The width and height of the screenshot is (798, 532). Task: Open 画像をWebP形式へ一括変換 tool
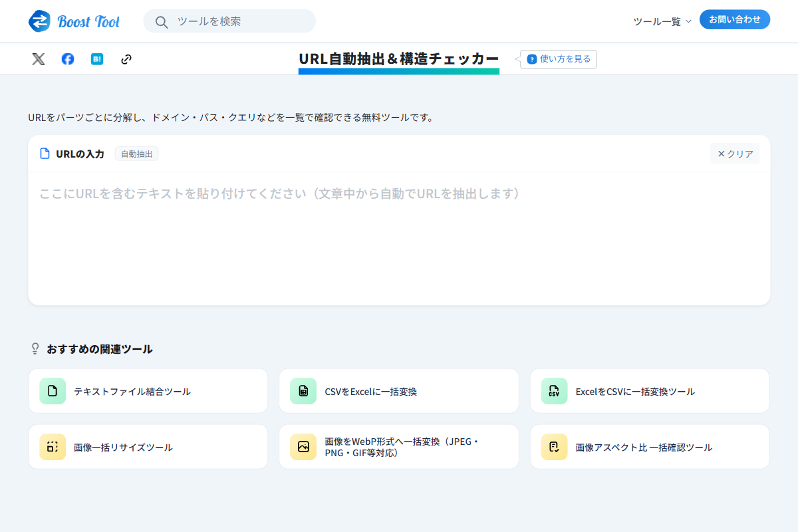coord(399,447)
